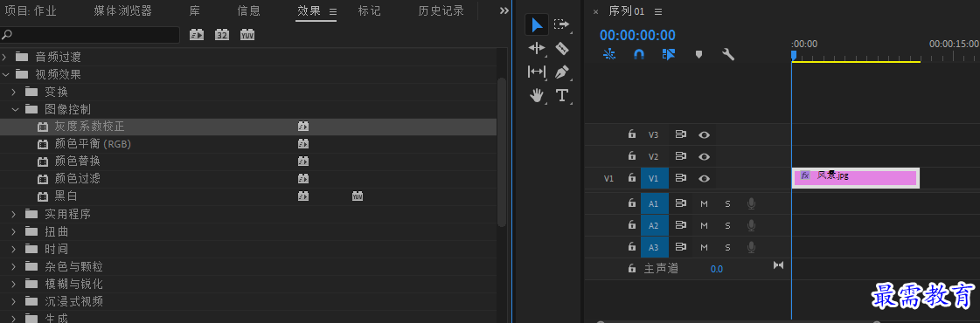This screenshot has width=980, height=323.
Task: Select the Ripple Edit tool
Action: click(537, 48)
